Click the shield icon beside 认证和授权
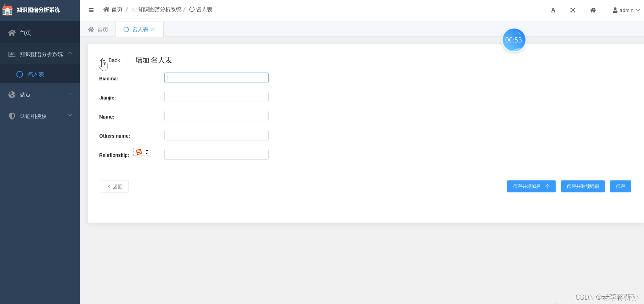Image resolution: width=644 pixels, height=304 pixels. coord(12,116)
